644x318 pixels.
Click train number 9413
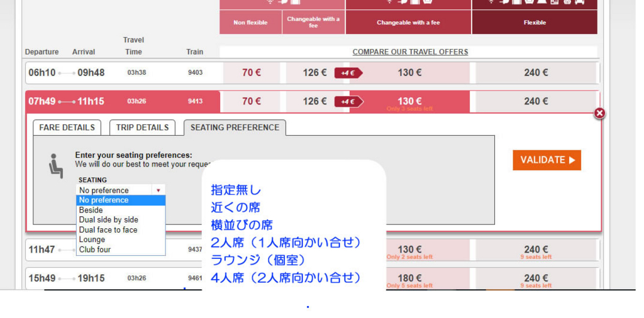(x=195, y=101)
